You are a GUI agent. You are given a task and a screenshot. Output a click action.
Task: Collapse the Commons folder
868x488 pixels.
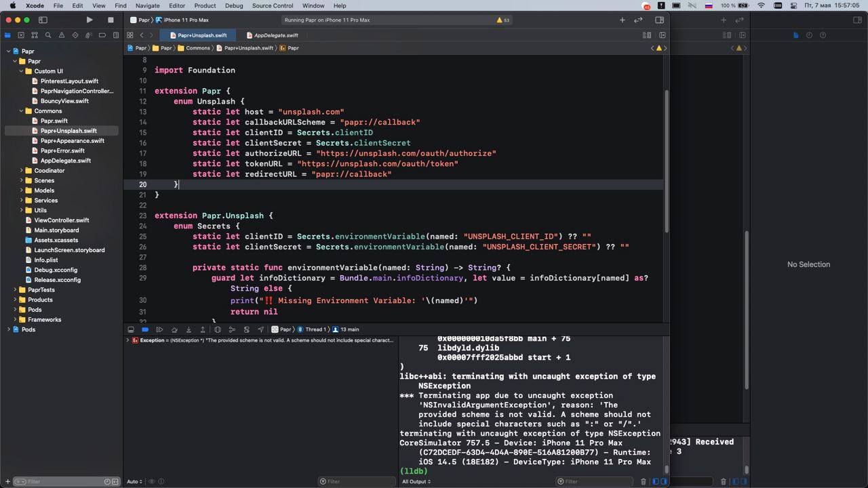[x=21, y=111]
